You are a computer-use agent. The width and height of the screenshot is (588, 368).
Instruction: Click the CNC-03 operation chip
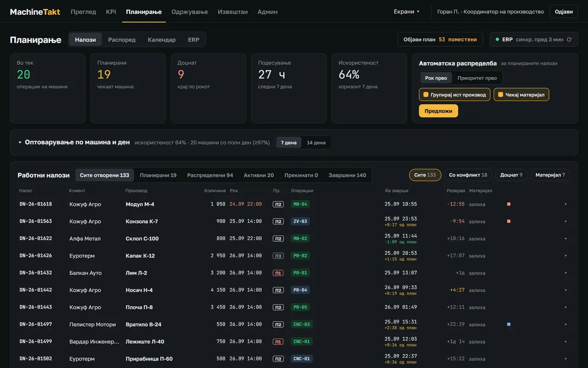coord(301,324)
